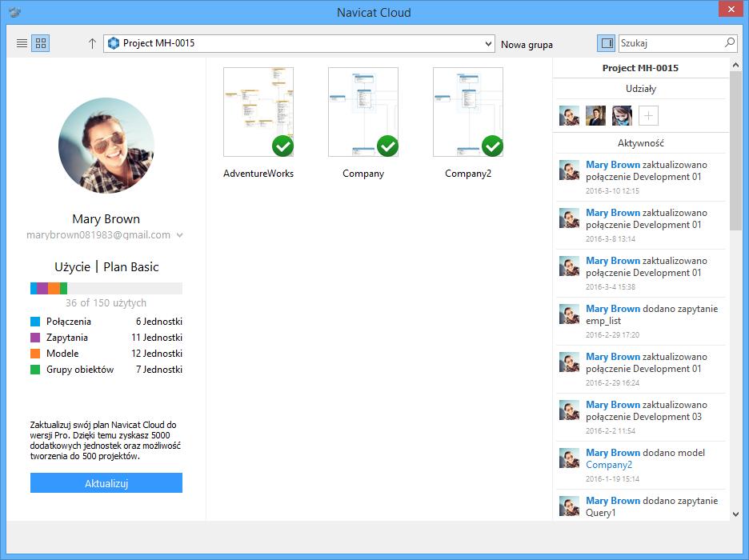Close the Navicat Cloud window
Image resolution: width=749 pixels, height=560 pixels.
pyautogui.click(x=731, y=9)
